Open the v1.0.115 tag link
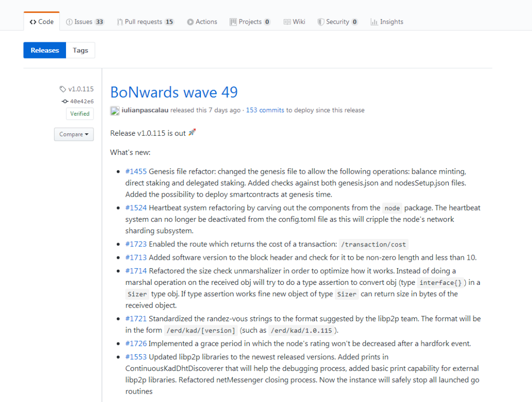 [81, 89]
